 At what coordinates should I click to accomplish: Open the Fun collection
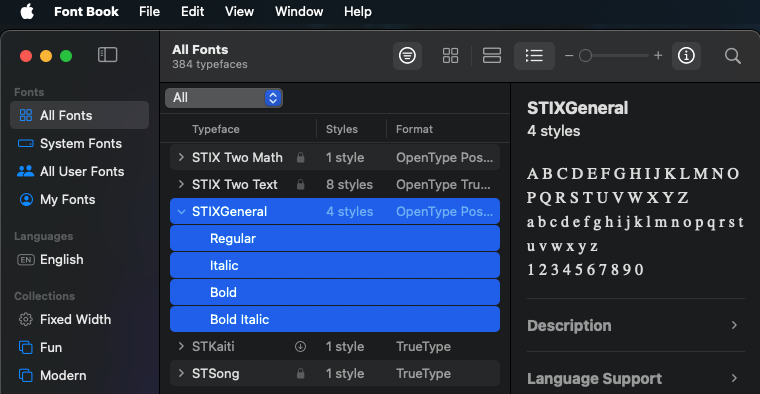(x=79, y=347)
